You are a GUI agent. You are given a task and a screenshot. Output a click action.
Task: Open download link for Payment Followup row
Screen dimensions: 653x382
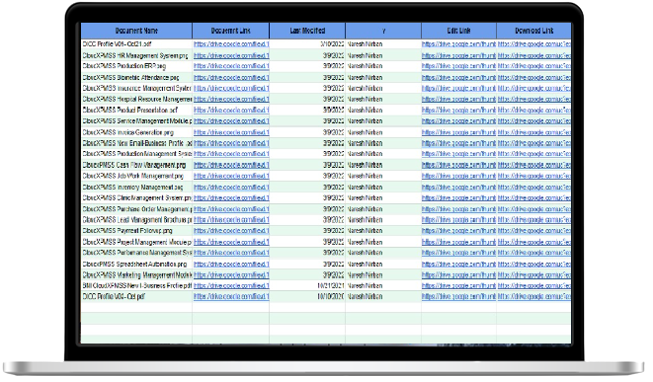pos(534,230)
